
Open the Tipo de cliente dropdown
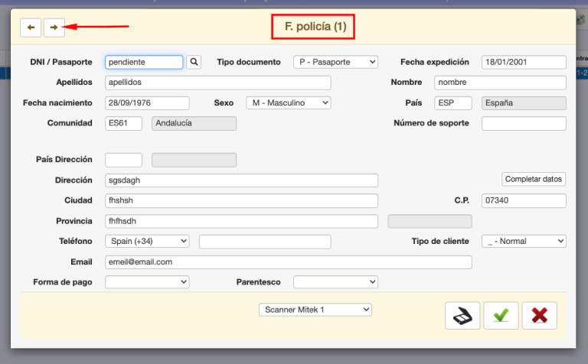pos(524,241)
